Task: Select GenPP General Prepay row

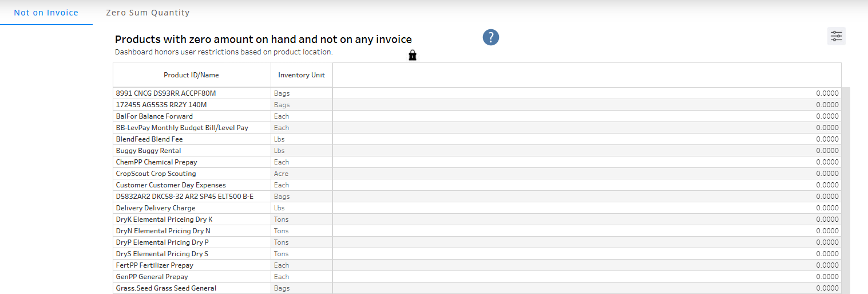Action: tap(477, 277)
